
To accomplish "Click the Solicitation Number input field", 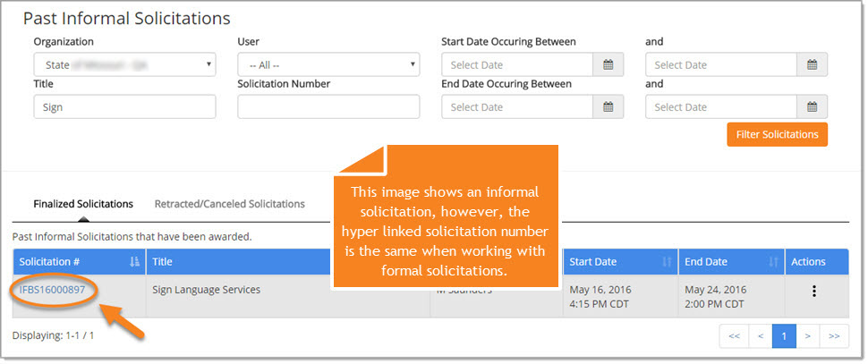I will tap(328, 106).
